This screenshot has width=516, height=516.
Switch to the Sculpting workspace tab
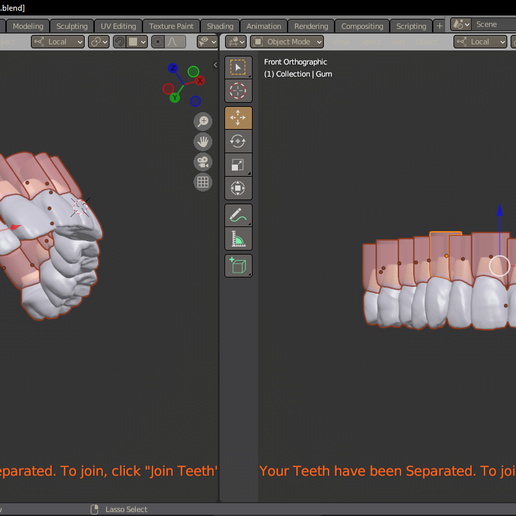click(72, 26)
